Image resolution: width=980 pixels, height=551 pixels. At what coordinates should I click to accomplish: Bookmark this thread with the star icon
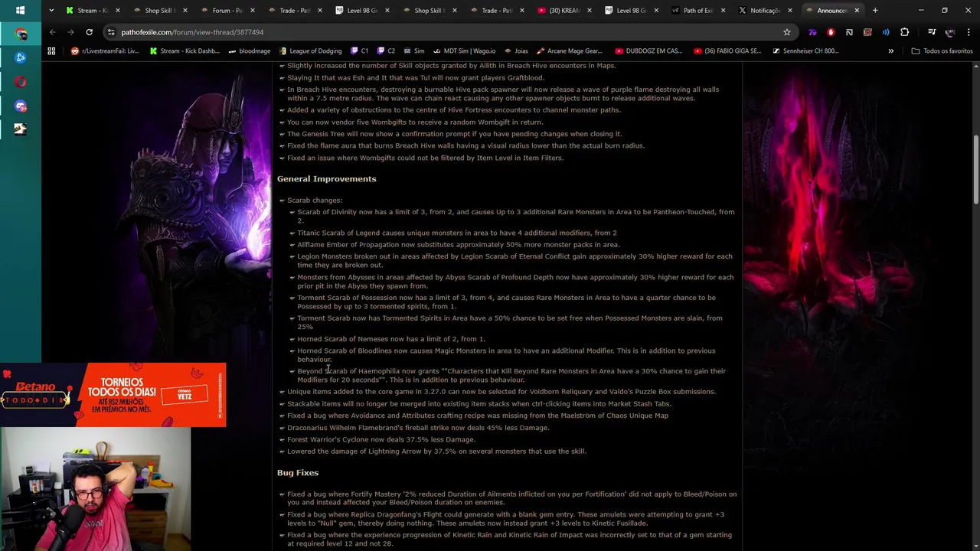[786, 32]
